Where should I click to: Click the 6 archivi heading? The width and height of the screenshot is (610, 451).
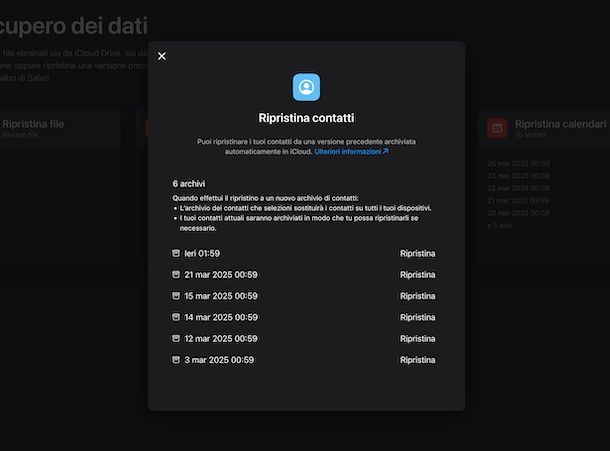189,184
